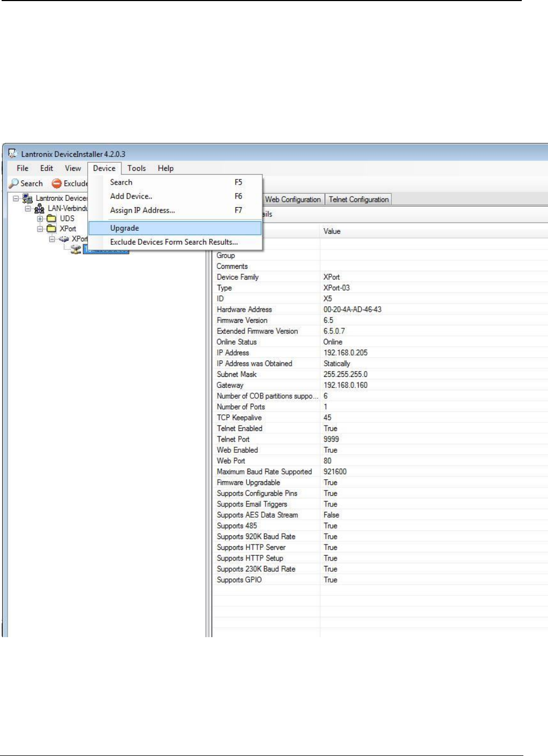Click the Supports Email Triggers label
The height and width of the screenshot is (756, 548).
click(x=252, y=504)
